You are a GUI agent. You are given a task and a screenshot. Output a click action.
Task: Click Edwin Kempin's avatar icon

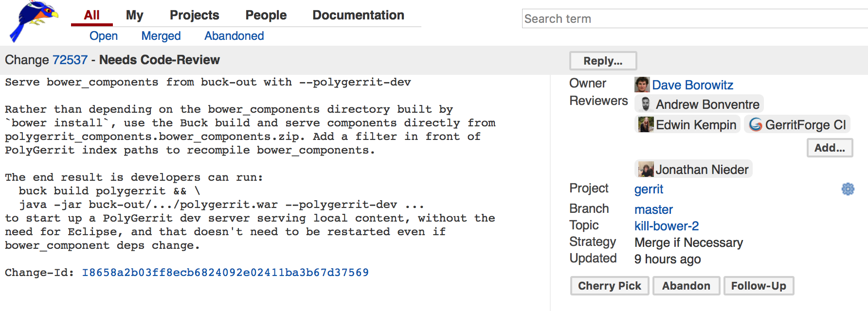point(646,124)
